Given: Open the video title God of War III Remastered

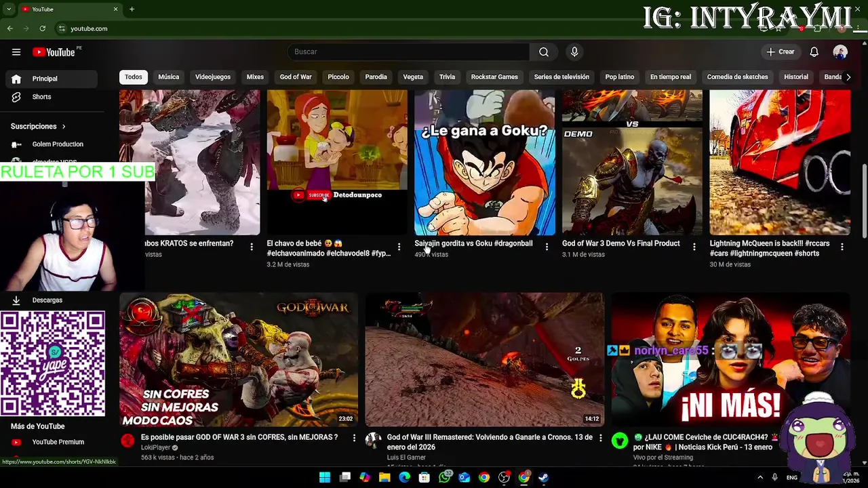Looking at the screenshot, I should (490, 442).
